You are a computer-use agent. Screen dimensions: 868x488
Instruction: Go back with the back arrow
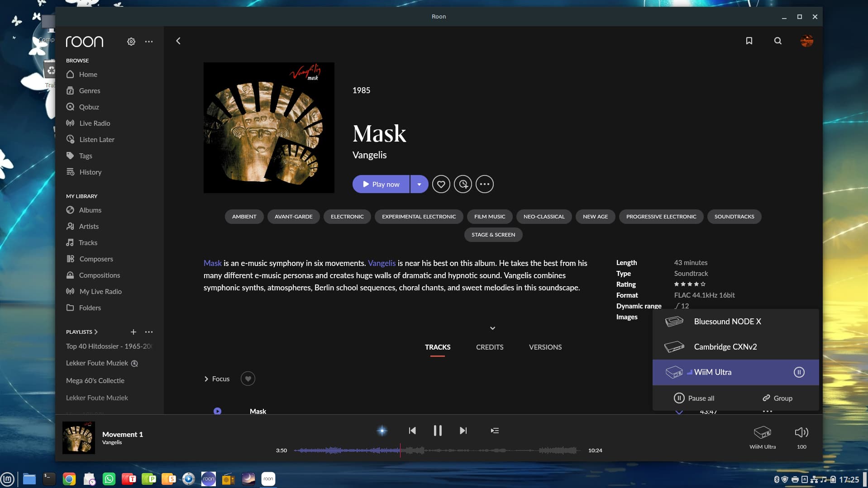tap(178, 41)
